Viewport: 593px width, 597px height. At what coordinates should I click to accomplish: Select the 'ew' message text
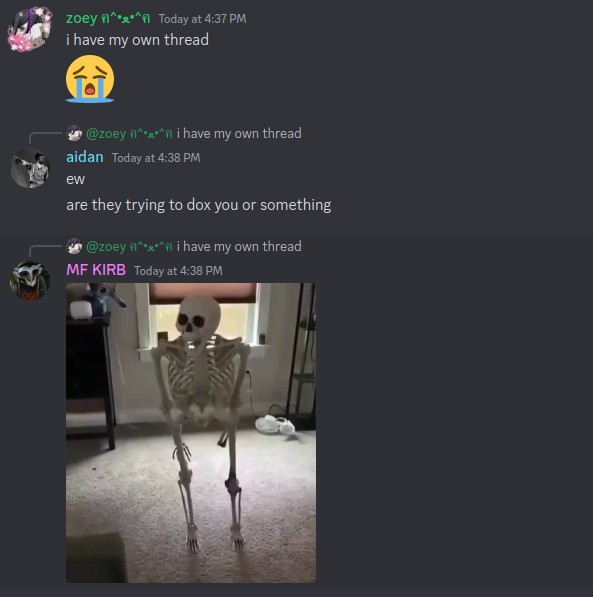[75, 179]
